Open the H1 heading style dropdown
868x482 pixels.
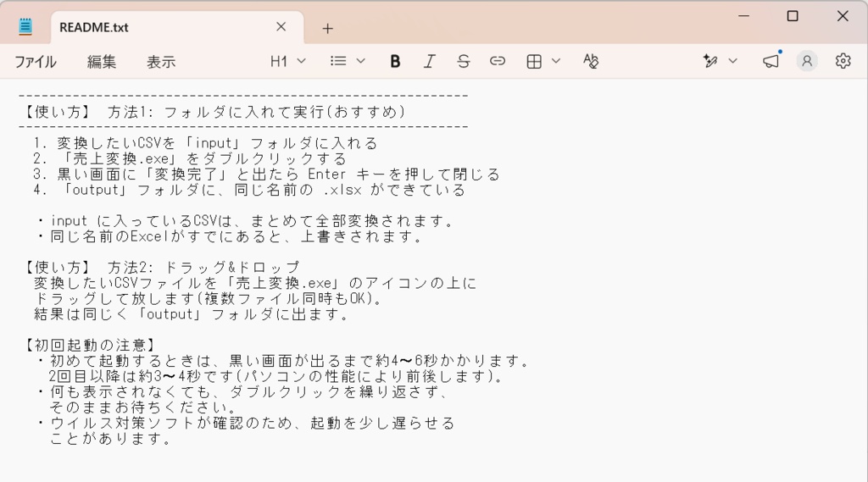pos(288,61)
